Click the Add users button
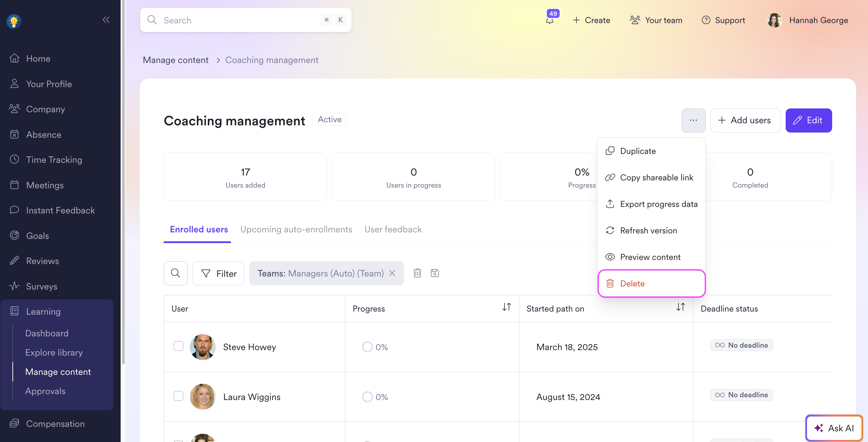The image size is (868, 442). (x=745, y=120)
